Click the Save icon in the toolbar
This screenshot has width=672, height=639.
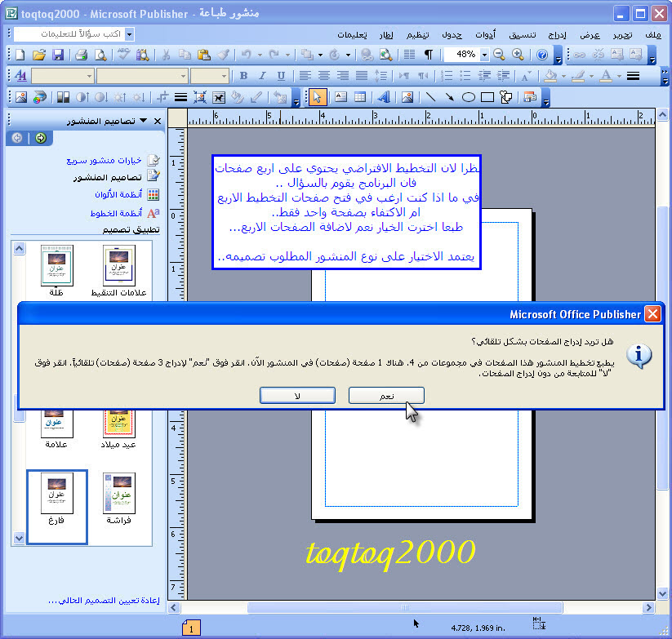58,55
